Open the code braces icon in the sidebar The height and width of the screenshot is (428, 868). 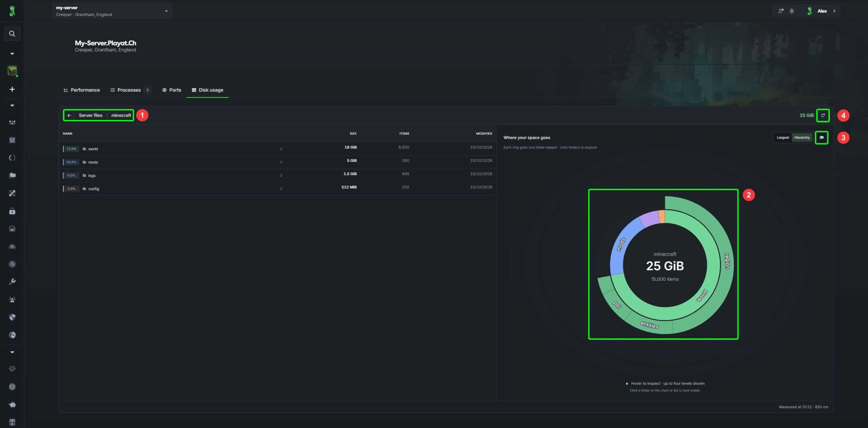click(x=12, y=158)
